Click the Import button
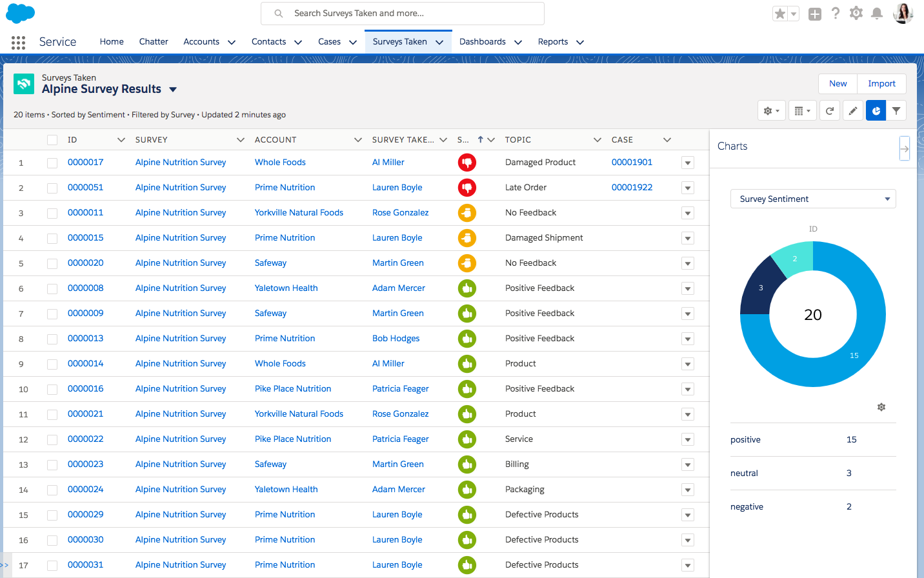Screen dimensions: 924x578 (x=881, y=84)
